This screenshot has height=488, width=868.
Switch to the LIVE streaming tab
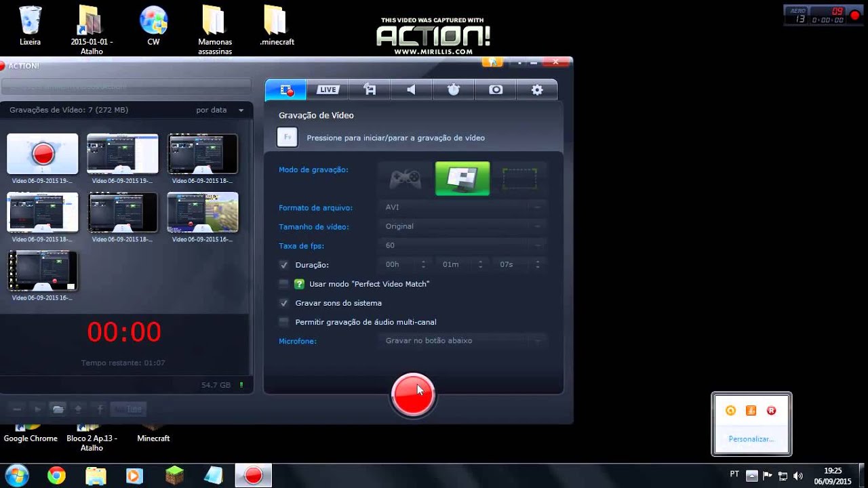tap(328, 89)
